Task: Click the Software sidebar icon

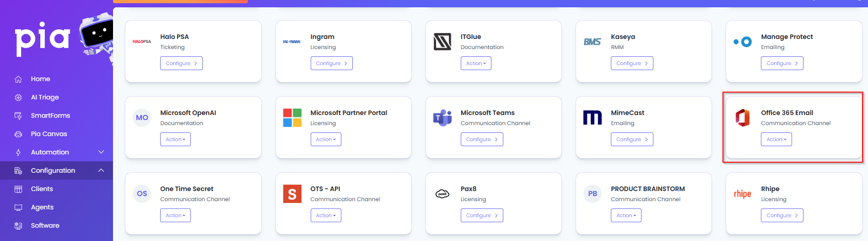Action: click(18, 226)
